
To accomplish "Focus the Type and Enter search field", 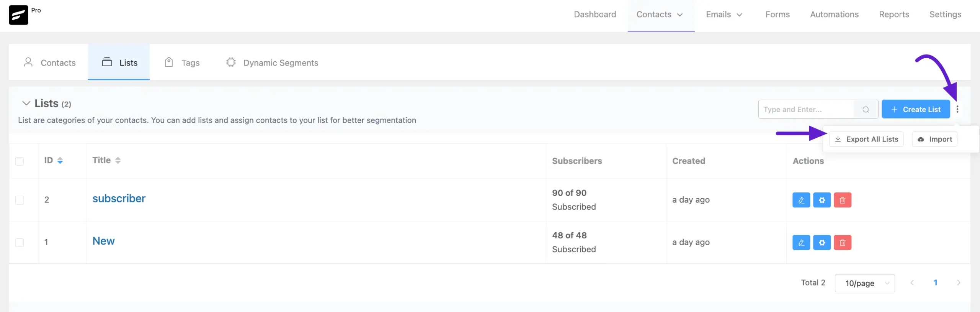I will coord(806,110).
